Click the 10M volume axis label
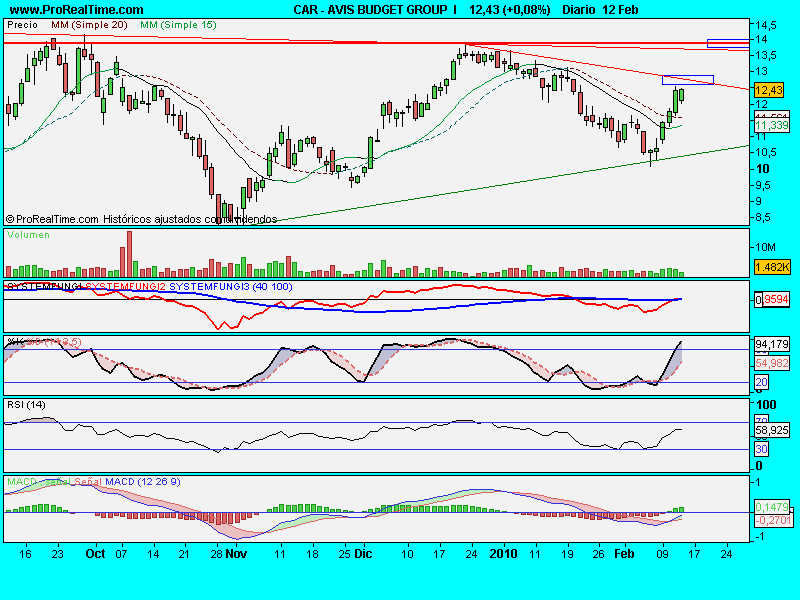Image resolution: width=800 pixels, height=600 pixels. click(765, 247)
